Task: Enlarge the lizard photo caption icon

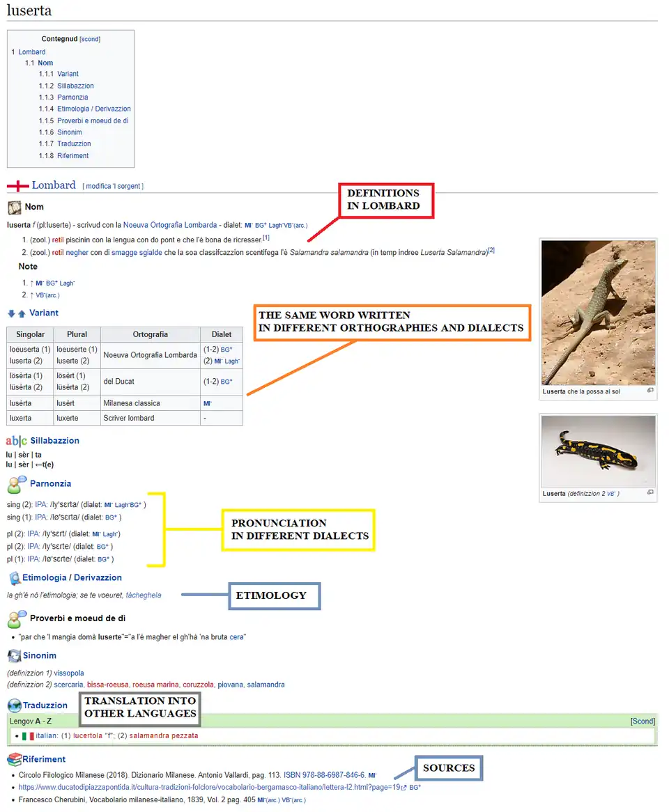Action: coord(650,391)
